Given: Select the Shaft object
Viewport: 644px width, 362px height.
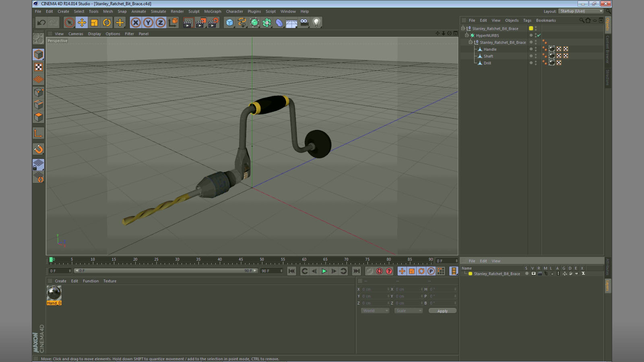Looking at the screenshot, I should (488, 56).
